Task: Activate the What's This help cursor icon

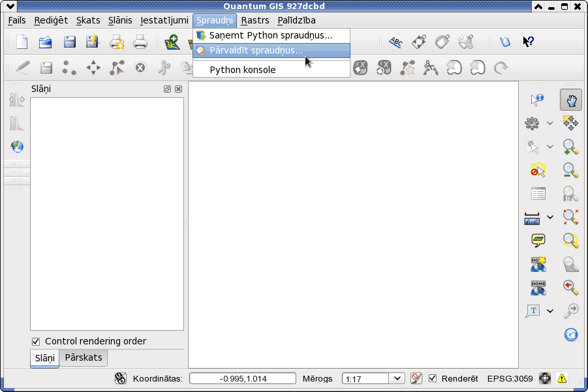Action: (x=529, y=42)
